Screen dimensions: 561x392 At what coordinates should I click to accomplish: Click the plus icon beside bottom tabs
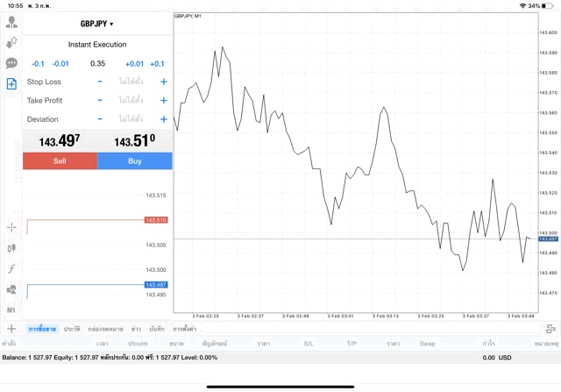point(11,328)
